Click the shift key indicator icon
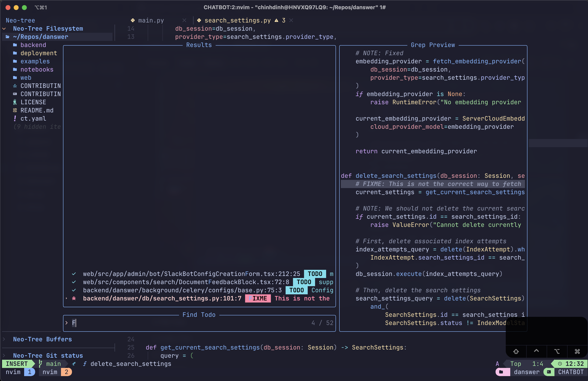 coord(516,351)
